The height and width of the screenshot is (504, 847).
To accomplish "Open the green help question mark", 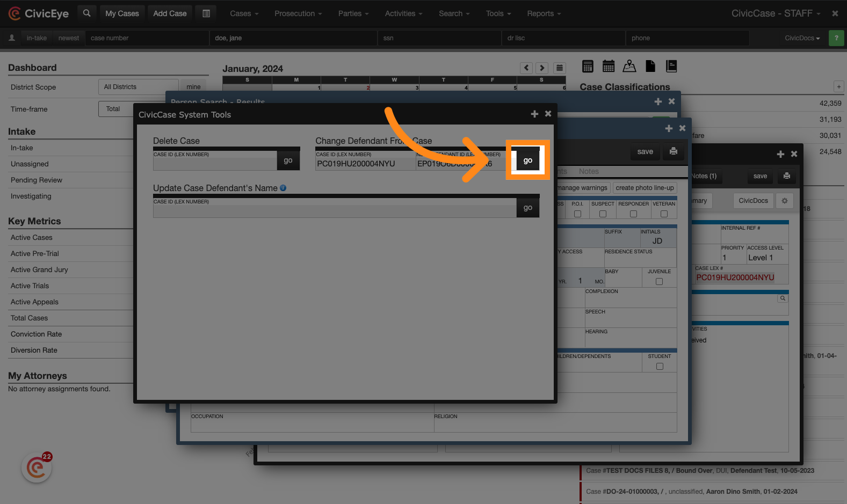I will 836,38.
